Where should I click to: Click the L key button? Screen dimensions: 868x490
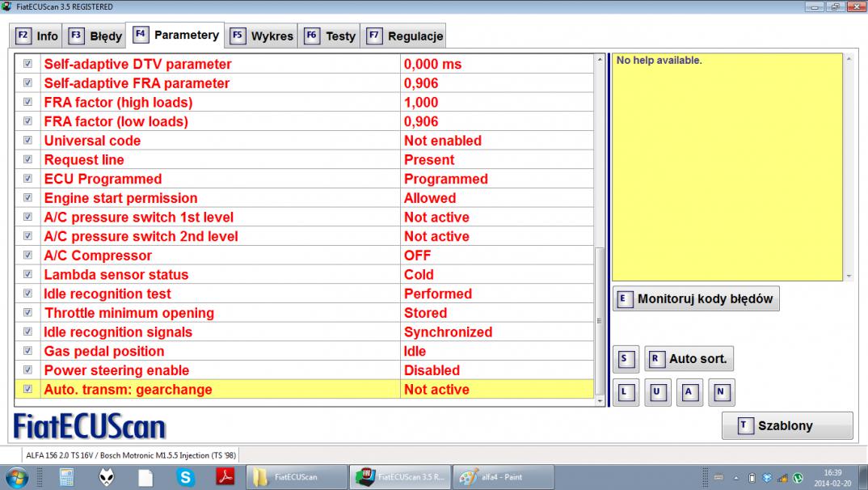point(626,392)
